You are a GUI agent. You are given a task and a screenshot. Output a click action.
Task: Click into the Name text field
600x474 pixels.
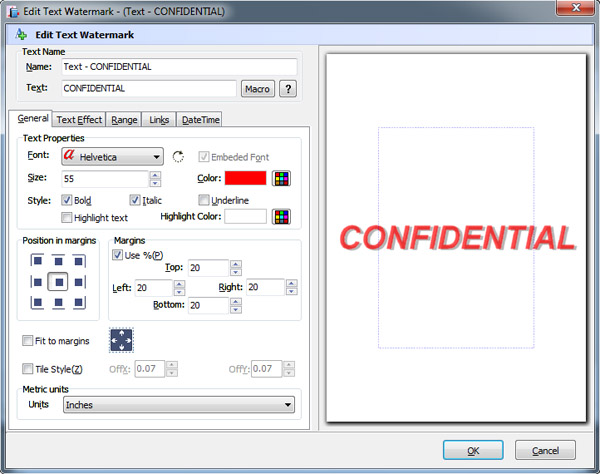178,67
